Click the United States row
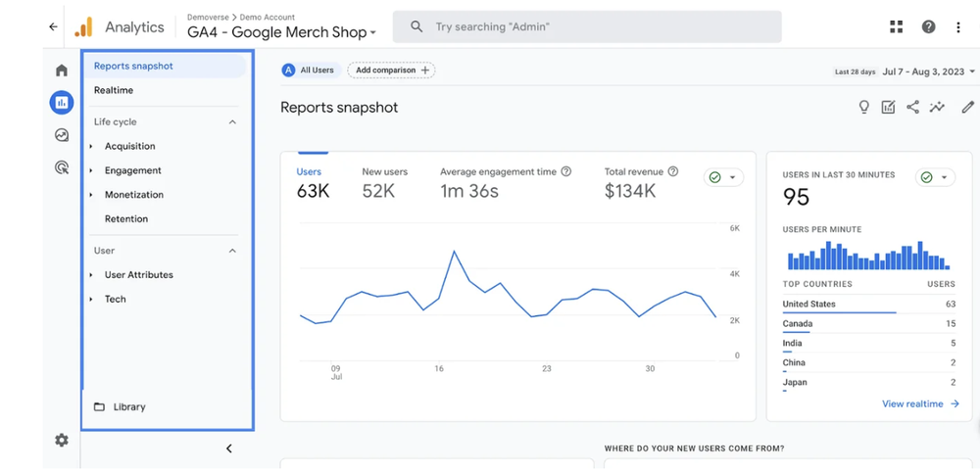The height and width of the screenshot is (470, 980). [868, 305]
